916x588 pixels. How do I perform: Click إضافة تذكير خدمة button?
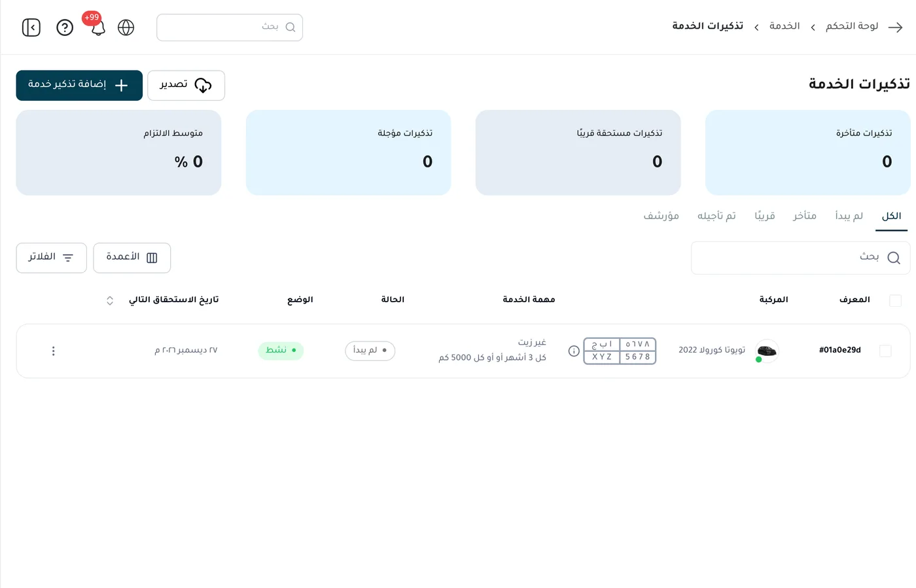pyautogui.click(x=79, y=85)
